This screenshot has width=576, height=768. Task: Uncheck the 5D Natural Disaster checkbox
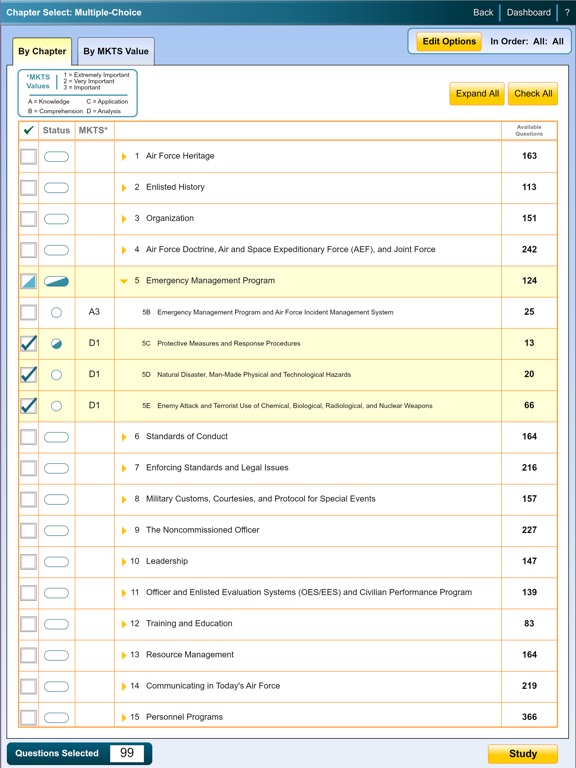(x=28, y=375)
